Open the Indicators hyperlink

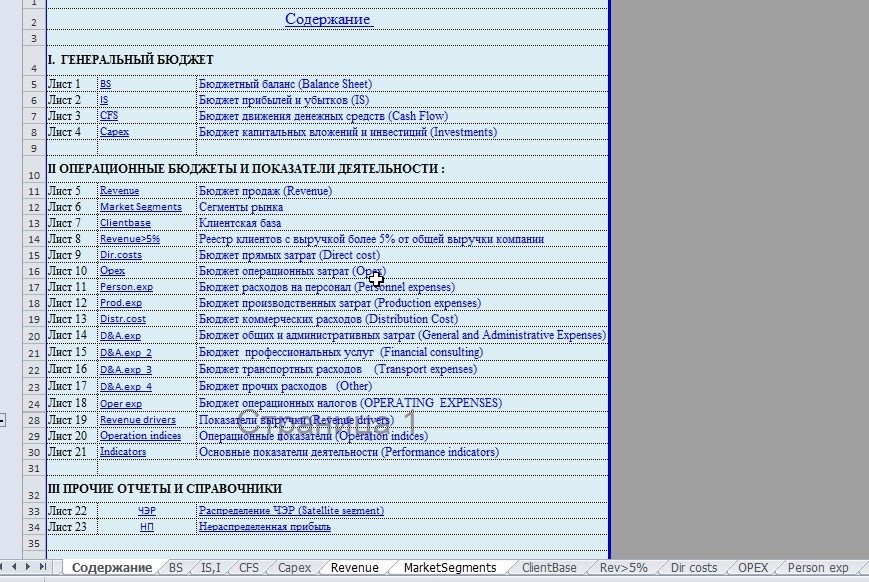point(123,451)
